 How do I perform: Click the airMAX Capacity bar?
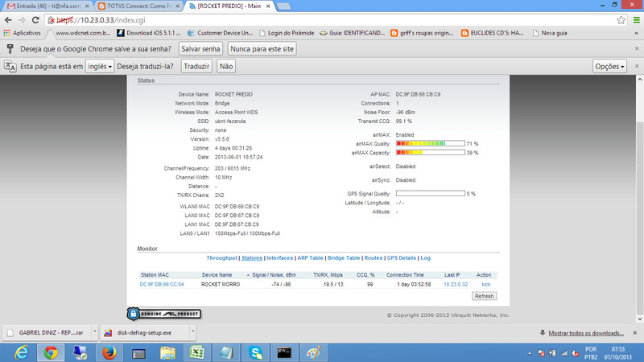430,152
